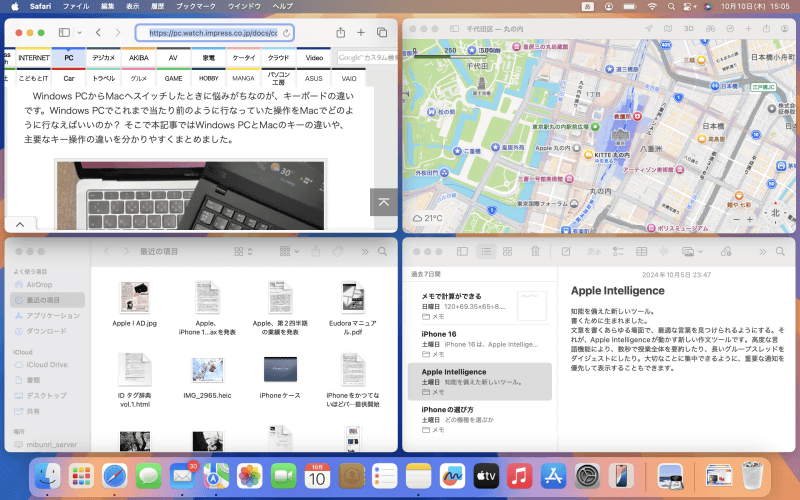Toggle Notes sidebar icon
The width and height of the screenshot is (800, 500).
[x=462, y=252]
